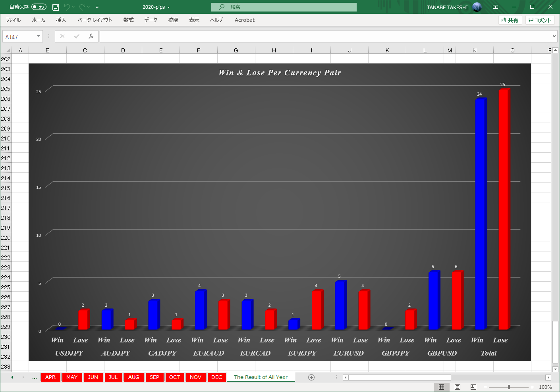560x392 pixels.
Task: Expand the formula bar
Action: (x=554, y=37)
